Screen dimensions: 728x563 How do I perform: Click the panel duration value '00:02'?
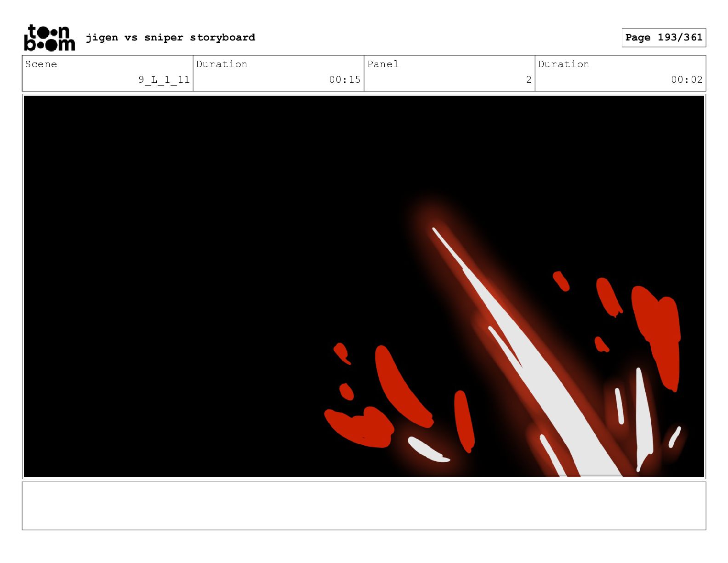(687, 80)
